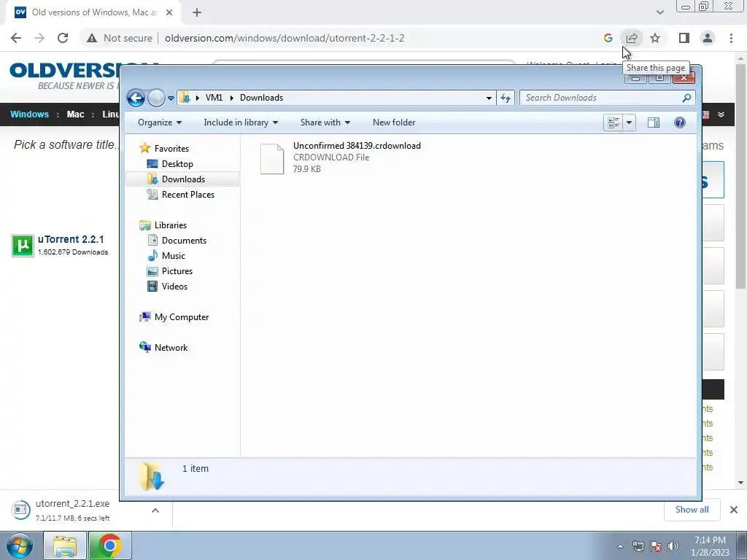
Task: Open Chrome profile avatar menu
Action: click(x=708, y=38)
